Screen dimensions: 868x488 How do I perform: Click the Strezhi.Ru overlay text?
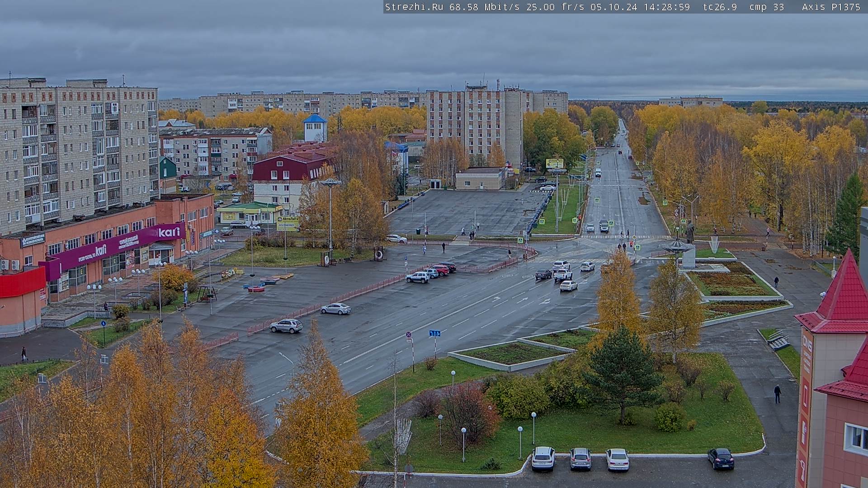pos(414,7)
